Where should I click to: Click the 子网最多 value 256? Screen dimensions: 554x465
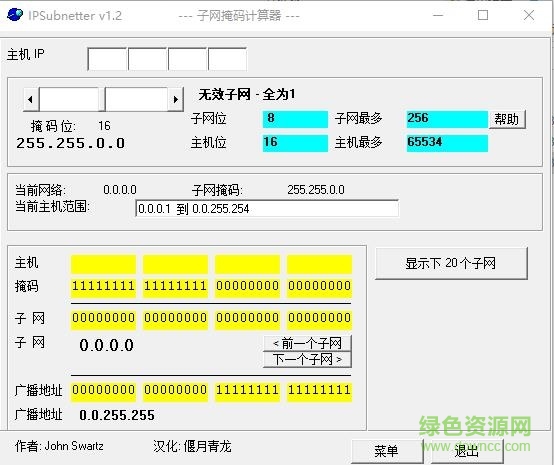click(x=447, y=119)
